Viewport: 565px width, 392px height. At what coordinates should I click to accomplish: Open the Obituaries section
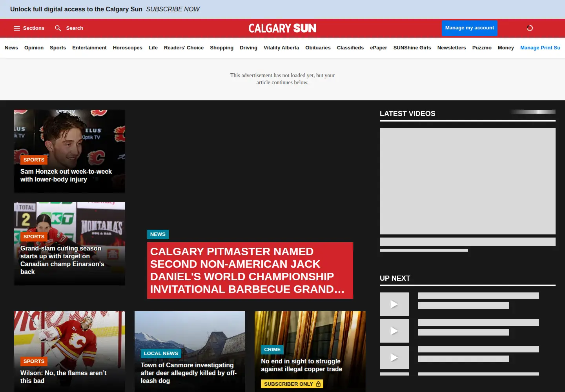[x=318, y=48]
